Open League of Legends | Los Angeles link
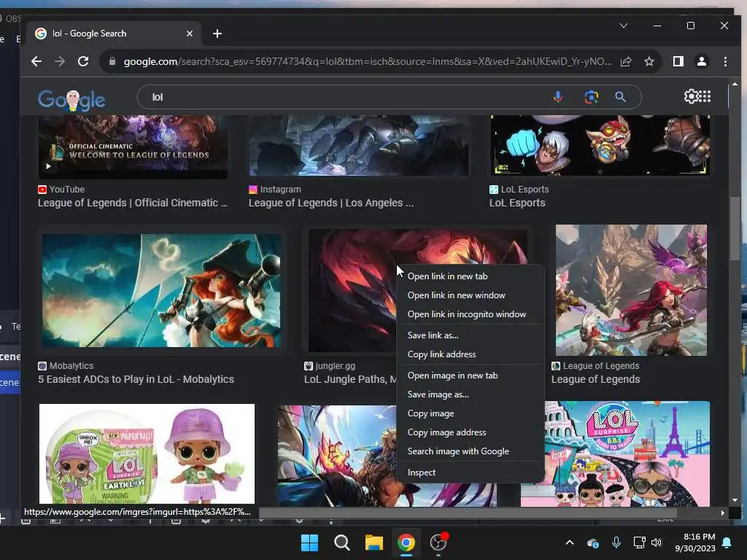Screen dimensions: 747x560 [331, 203]
